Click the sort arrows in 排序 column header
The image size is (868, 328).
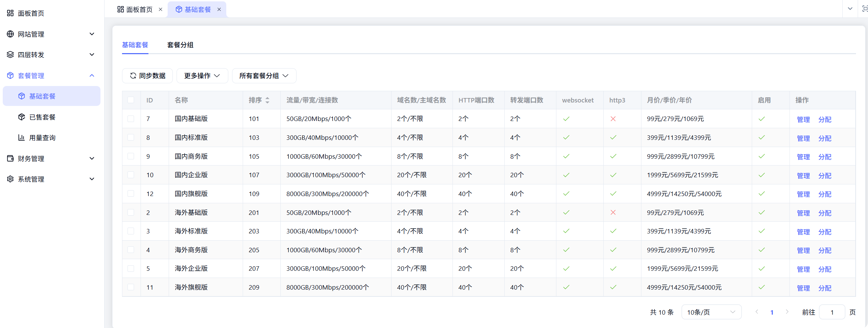[267, 100]
